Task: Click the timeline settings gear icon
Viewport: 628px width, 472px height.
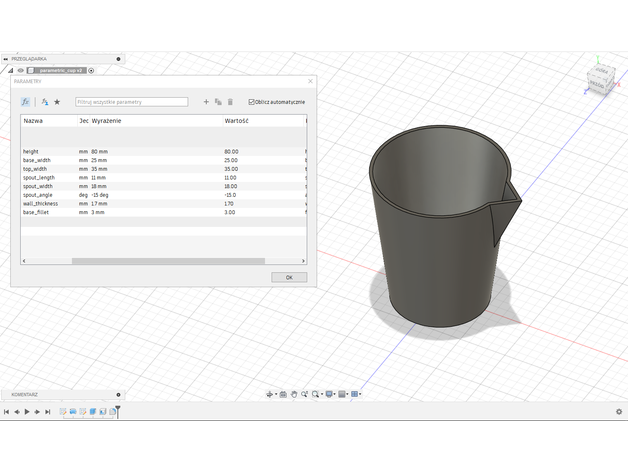Action: 618,411
